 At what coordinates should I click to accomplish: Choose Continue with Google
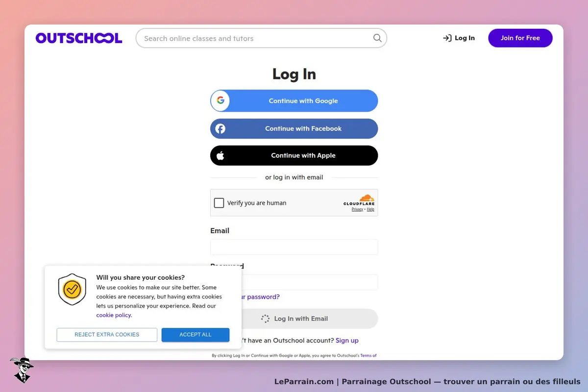click(294, 101)
